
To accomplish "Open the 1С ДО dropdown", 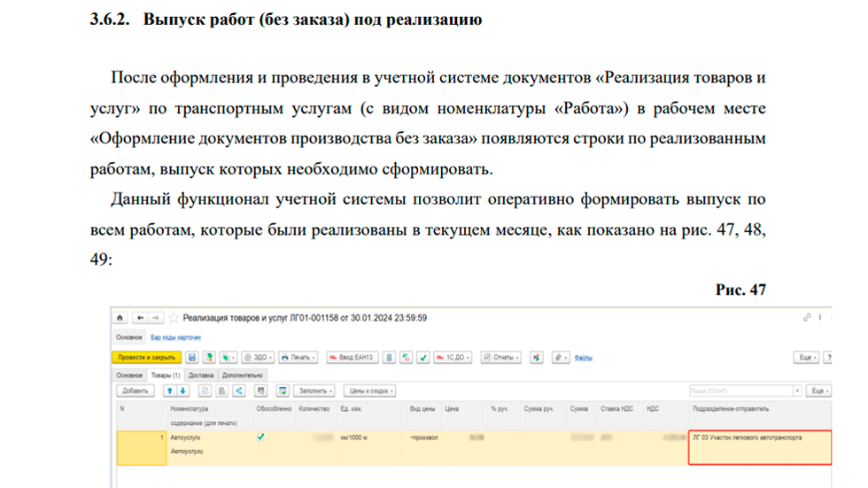I will pyautogui.click(x=453, y=358).
